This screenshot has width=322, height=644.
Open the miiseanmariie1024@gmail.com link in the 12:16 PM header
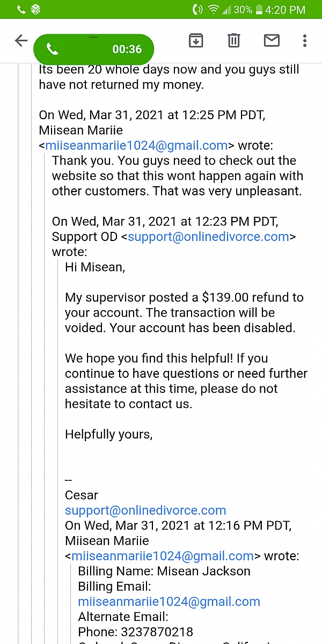click(163, 556)
